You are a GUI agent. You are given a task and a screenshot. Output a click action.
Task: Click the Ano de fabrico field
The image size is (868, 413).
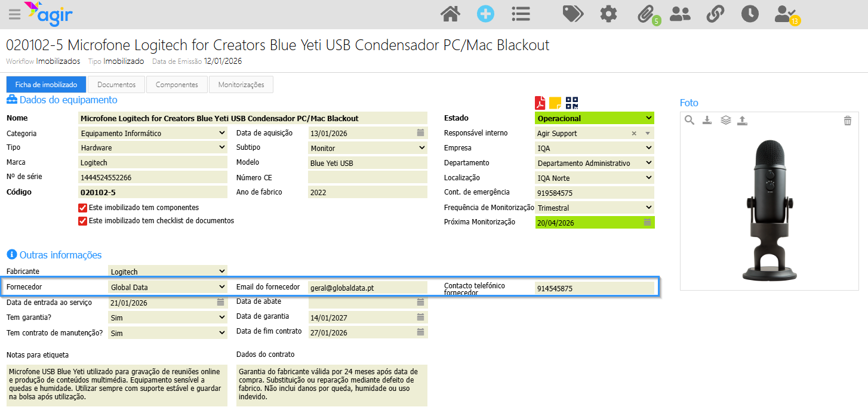click(x=368, y=192)
